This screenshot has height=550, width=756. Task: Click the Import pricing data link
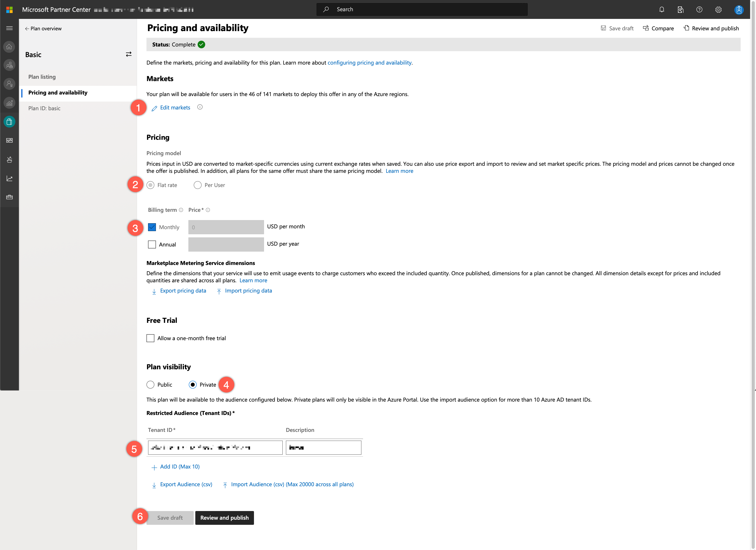click(x=248, y=291)
